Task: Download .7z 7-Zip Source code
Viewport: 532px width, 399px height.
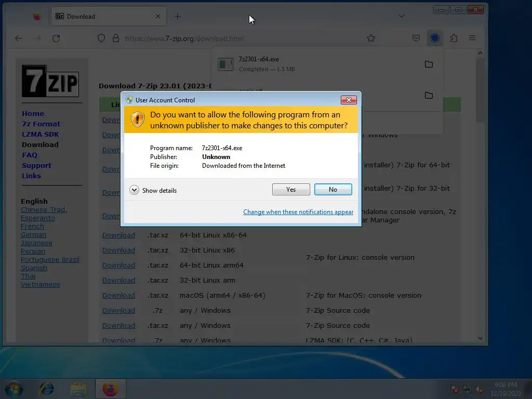Action: click(x=118, y=311)
